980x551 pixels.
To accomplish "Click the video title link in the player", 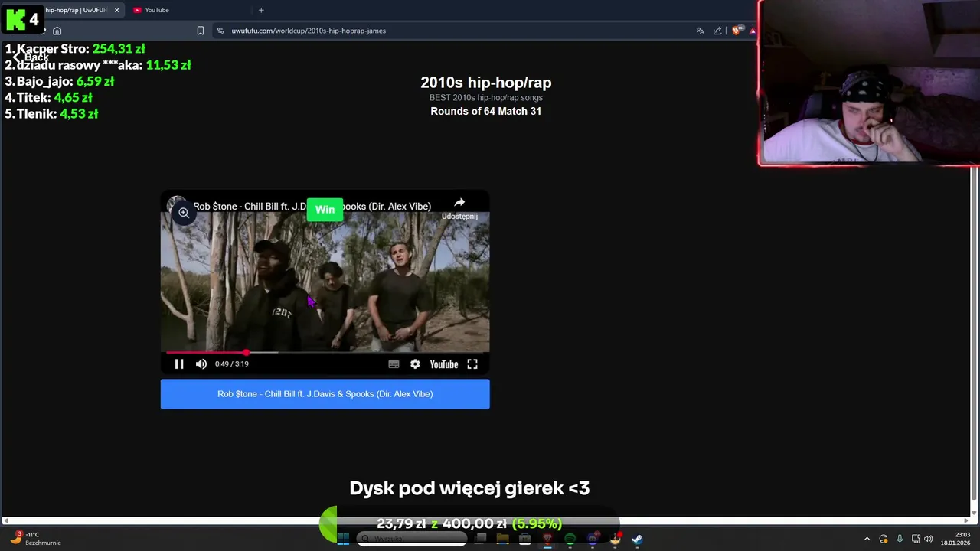I will point(312,207).
